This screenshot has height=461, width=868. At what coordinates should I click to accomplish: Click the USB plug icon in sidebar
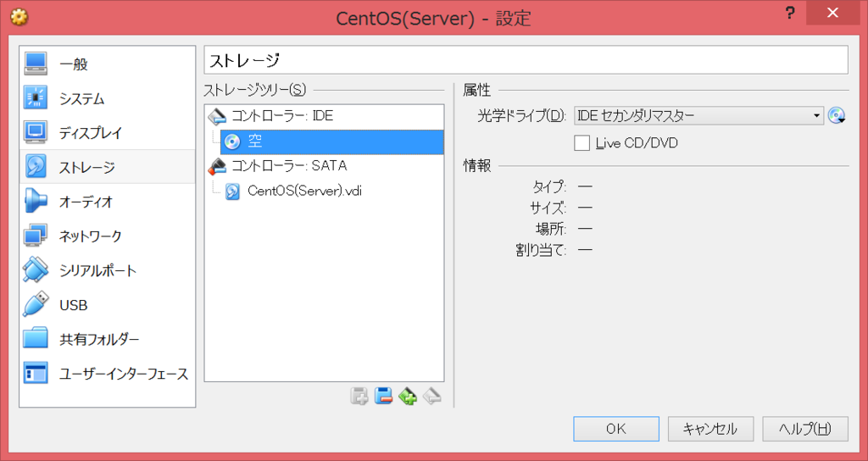pos(36,304)
